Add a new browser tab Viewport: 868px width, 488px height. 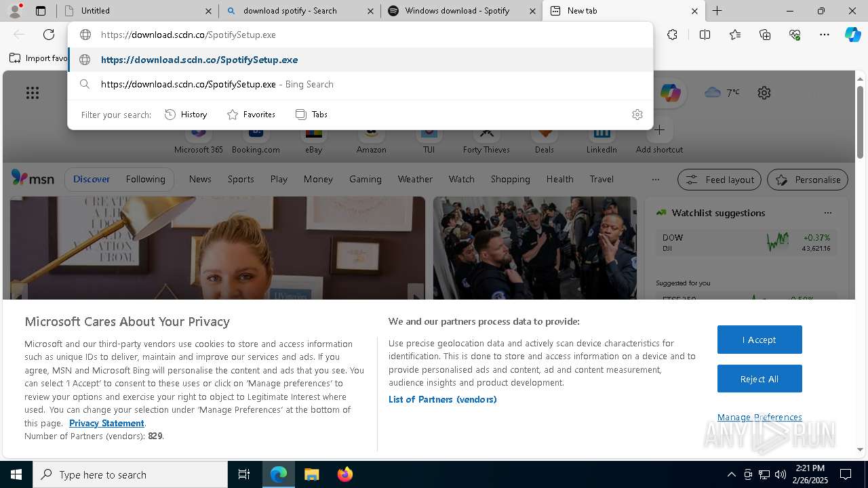(717, 11)
